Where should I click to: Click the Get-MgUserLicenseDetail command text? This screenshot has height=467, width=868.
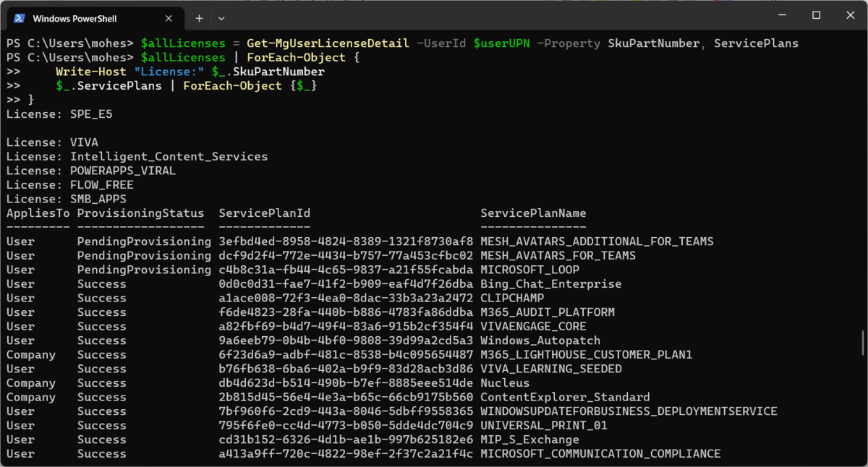pos(328,43)
